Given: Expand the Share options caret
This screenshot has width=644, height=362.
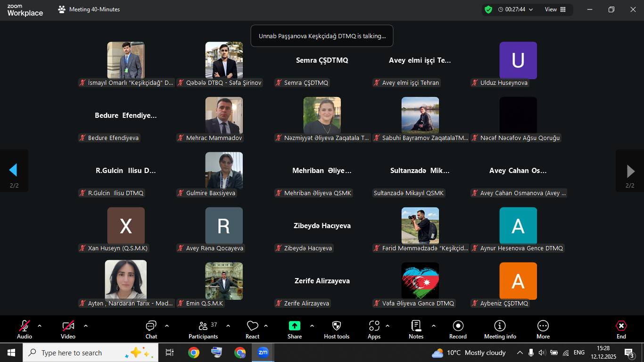Looking at the screenshot, I should [312, 326].
